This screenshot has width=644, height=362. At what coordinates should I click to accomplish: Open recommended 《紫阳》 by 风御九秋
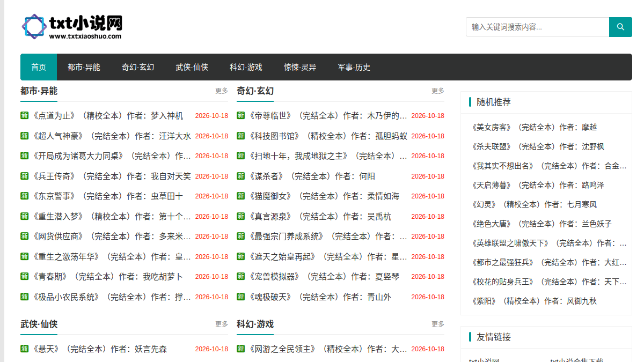point(534,301)
